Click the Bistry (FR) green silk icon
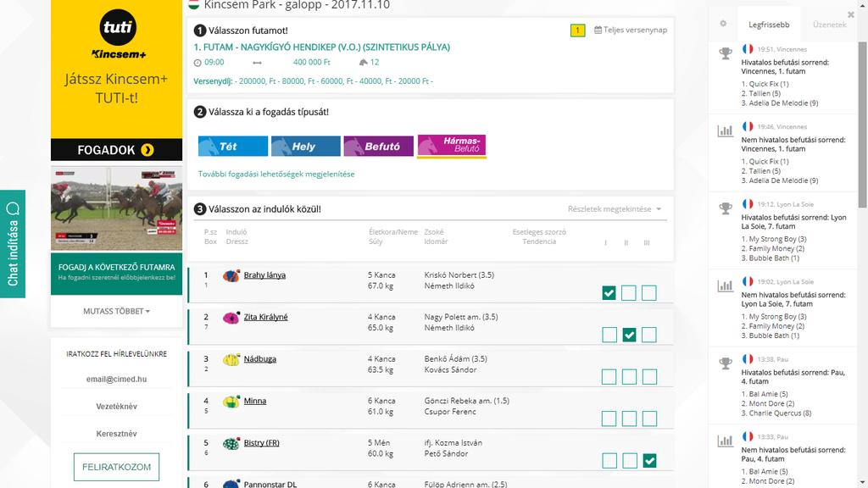The height and width of the screenshot is (488, 868). point(231,443)
